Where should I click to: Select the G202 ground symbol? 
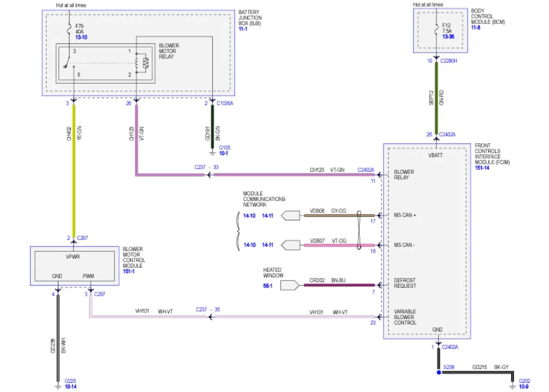click(x=512, y=386)
